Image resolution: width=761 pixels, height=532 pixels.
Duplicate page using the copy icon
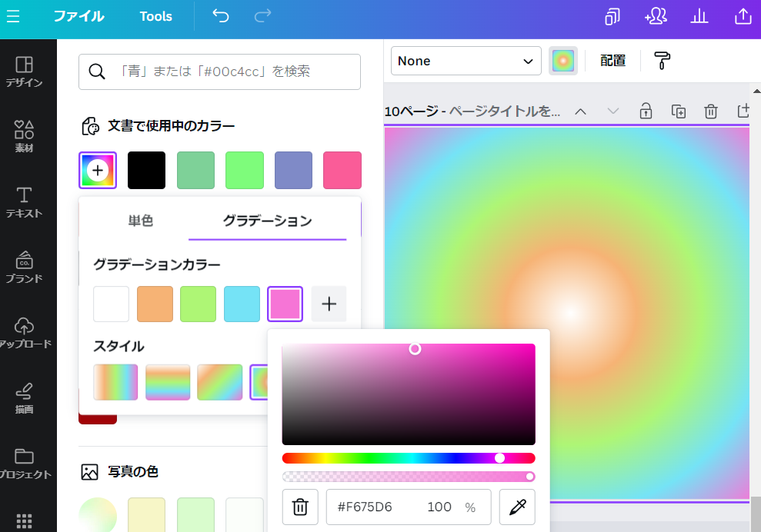point(678,111)
